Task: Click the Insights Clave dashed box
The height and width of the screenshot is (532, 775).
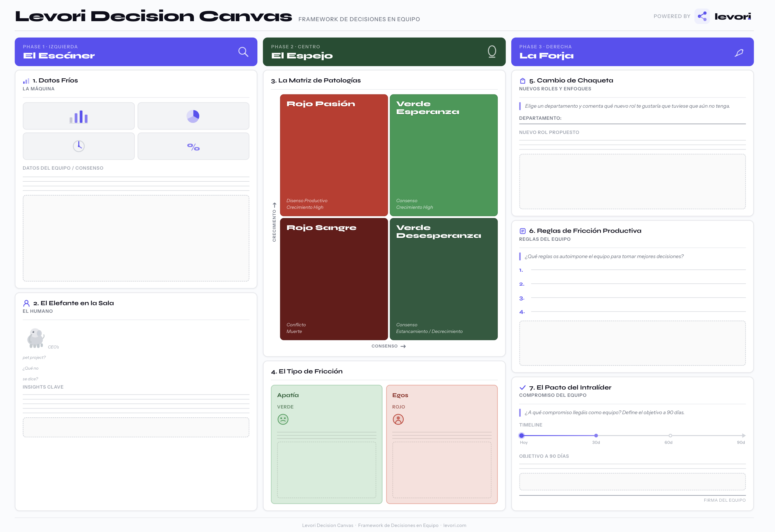Action: (136, 427)
